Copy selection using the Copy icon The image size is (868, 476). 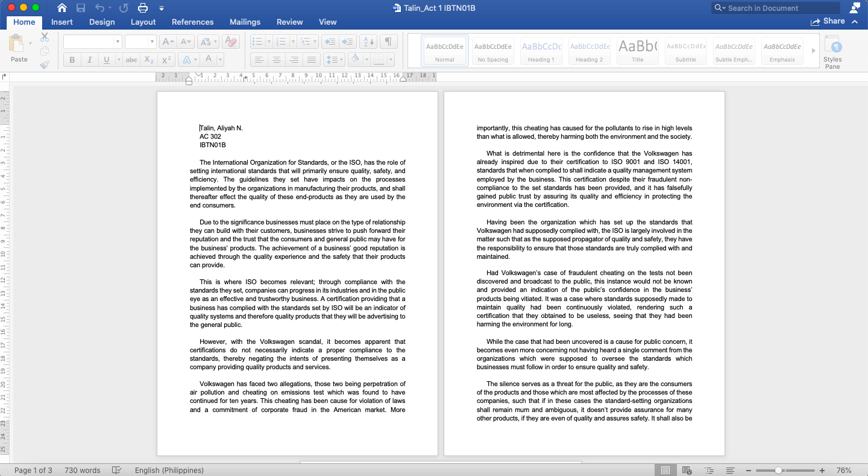click(x=45, y=51)
